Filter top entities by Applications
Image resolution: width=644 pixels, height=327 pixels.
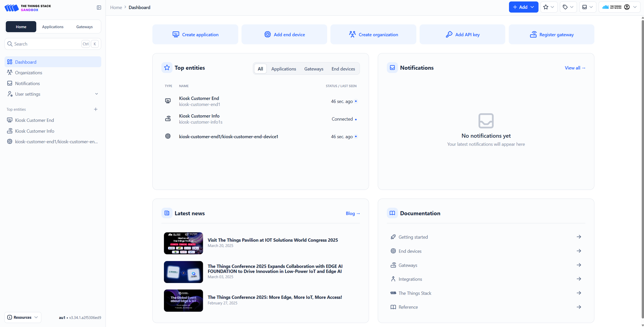(284, 69)
